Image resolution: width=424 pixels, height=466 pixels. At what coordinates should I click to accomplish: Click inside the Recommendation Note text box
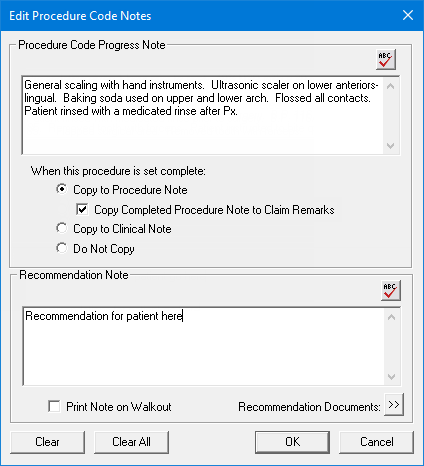(x=204, y=347)
